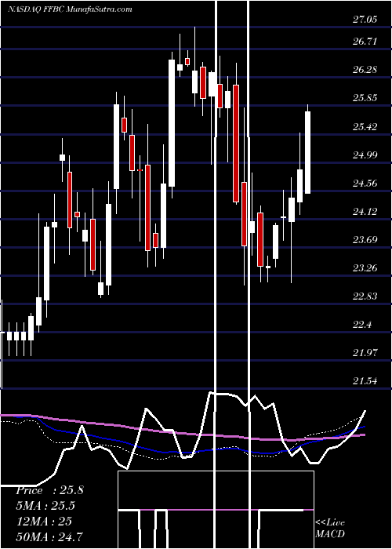Click the 24.56 price axis label

365,184
